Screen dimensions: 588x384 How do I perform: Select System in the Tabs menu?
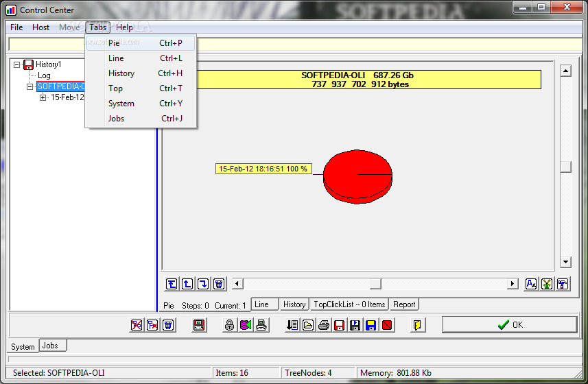pos(141,104)
